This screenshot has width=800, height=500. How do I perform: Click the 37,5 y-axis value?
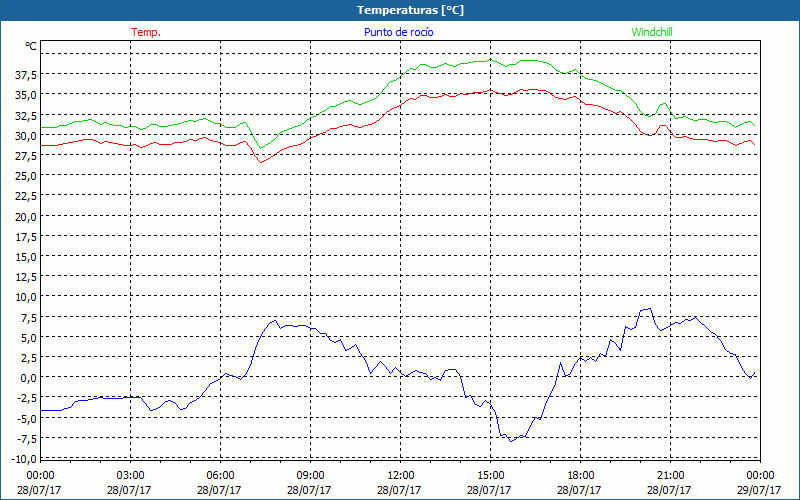click(x=26, y=75)
